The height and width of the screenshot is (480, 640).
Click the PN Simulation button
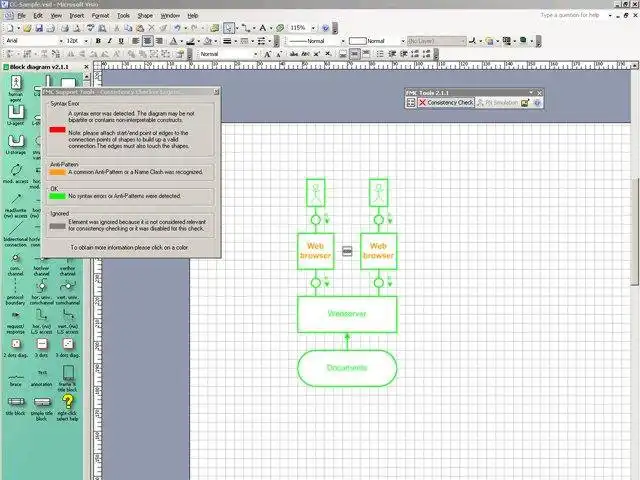498,103
